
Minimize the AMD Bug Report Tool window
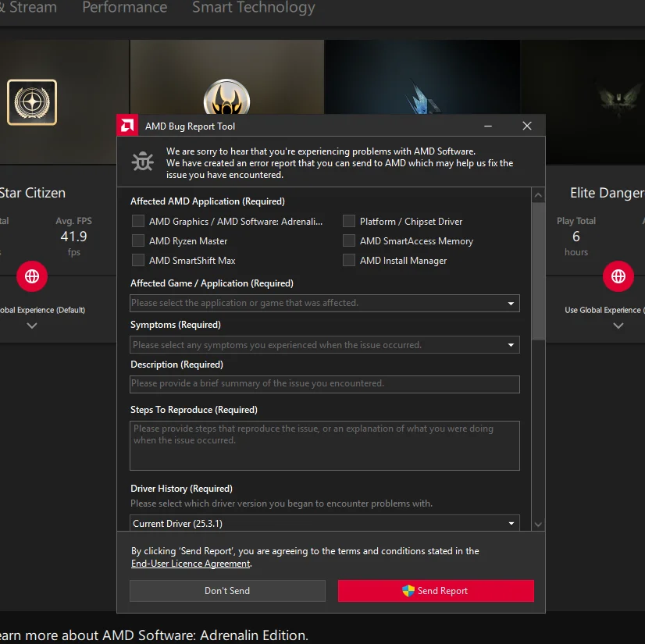488,126
